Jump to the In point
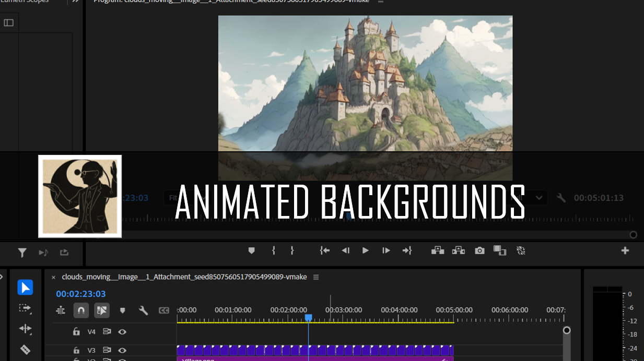 click(x=325, y=250)
